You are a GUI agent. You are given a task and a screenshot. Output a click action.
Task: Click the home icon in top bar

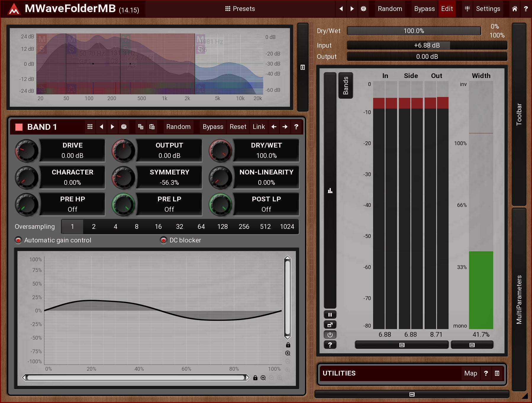515,9
